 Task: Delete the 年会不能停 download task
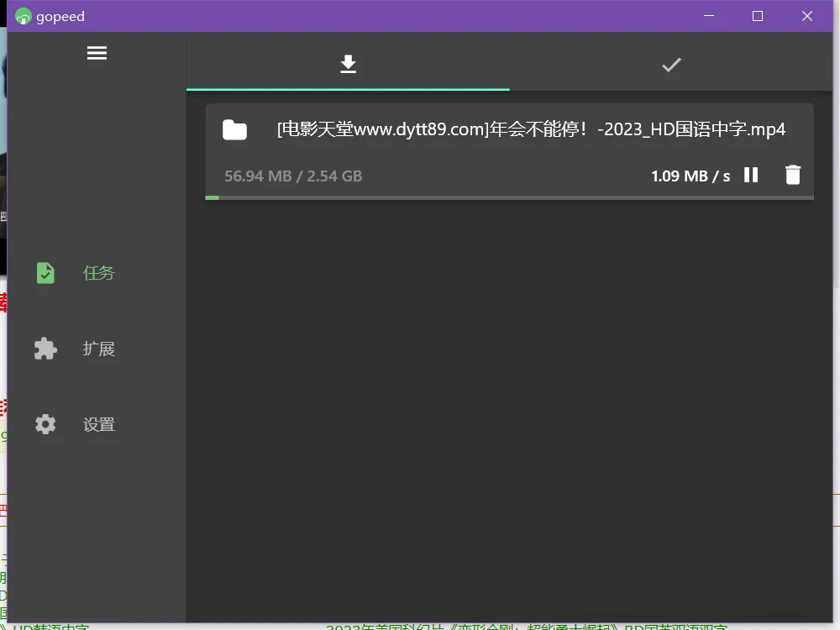[793, 175]
